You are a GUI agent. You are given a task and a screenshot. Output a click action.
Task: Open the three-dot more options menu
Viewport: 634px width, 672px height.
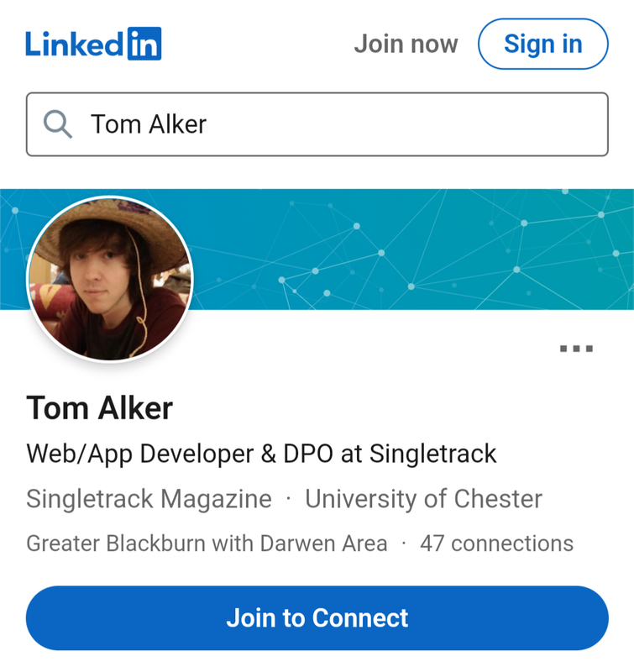click(577, 349)
